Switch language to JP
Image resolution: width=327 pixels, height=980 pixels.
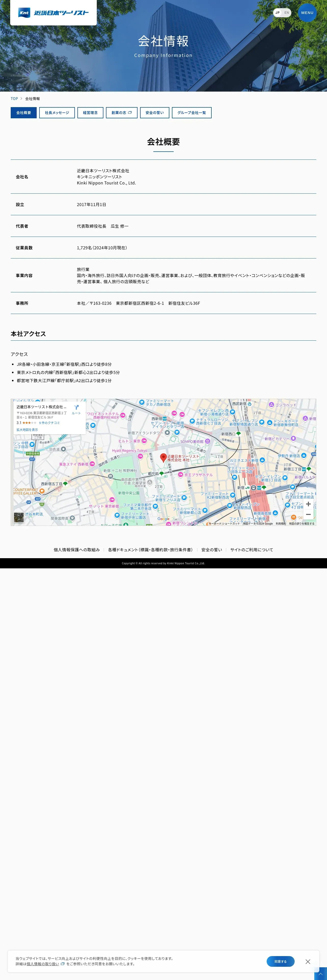[x=278, y=12]
